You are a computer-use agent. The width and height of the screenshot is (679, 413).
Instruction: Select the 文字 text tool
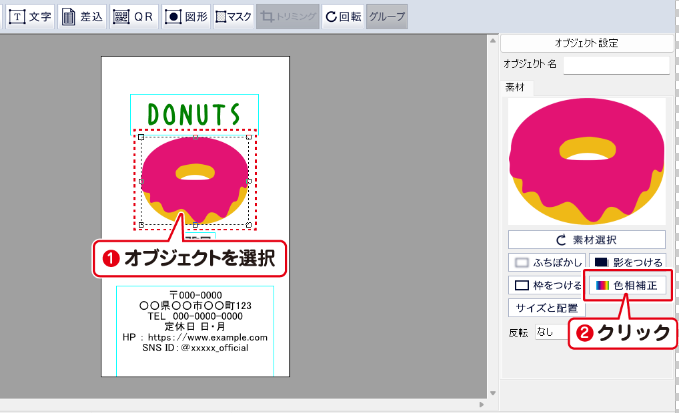[x=31, y=17]
